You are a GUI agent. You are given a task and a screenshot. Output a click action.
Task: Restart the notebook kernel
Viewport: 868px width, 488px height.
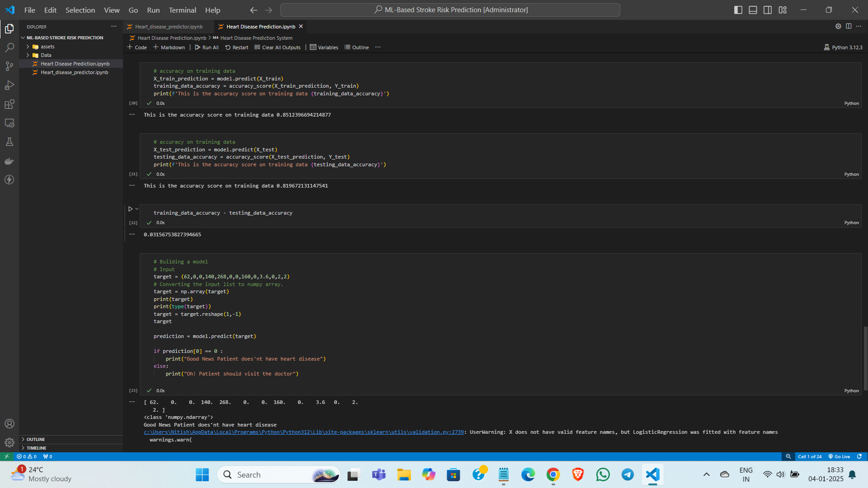point(236,47)
